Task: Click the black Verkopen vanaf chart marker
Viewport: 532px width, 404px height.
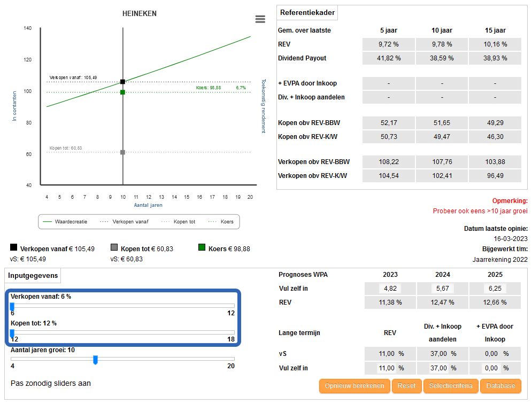Action: tap(123, 82)
